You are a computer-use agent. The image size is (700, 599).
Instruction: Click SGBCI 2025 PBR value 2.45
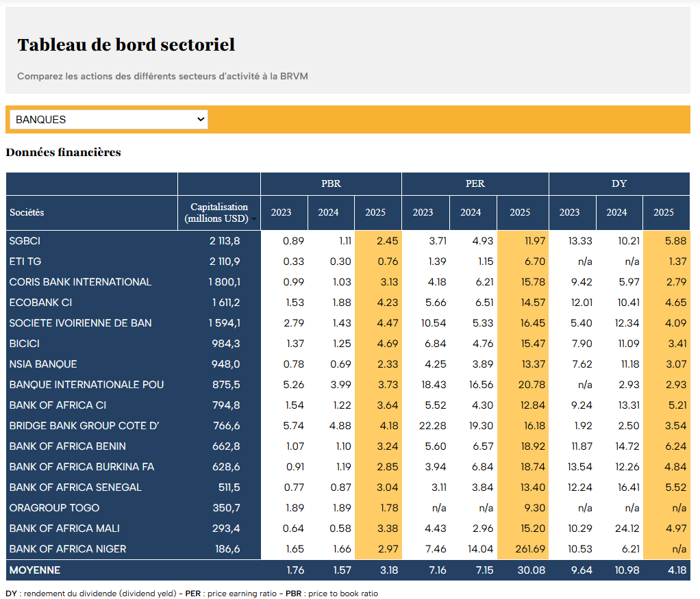(387, 241)
